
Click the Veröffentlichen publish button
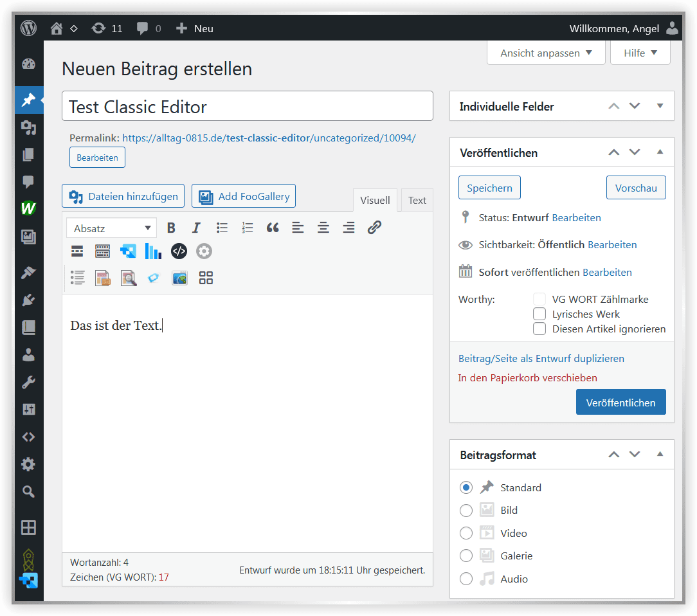[620, 403]
